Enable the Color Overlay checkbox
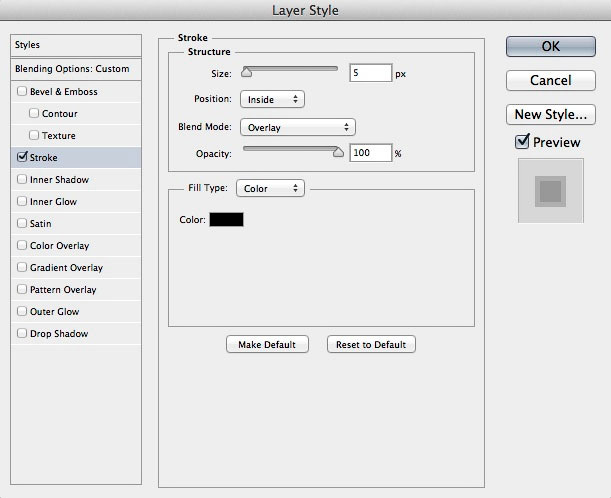The width and height of the screenshot is (611, 498). point(22,245)
